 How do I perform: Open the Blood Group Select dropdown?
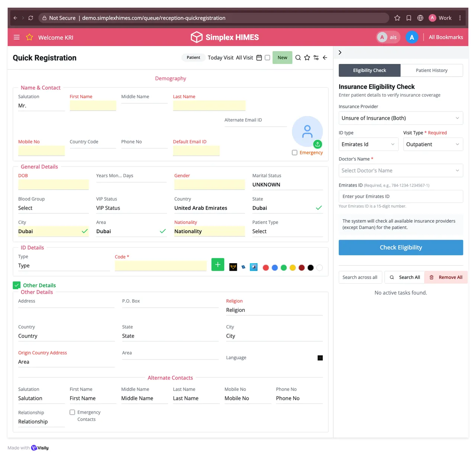pyautogui.click(x=54, y=208)
